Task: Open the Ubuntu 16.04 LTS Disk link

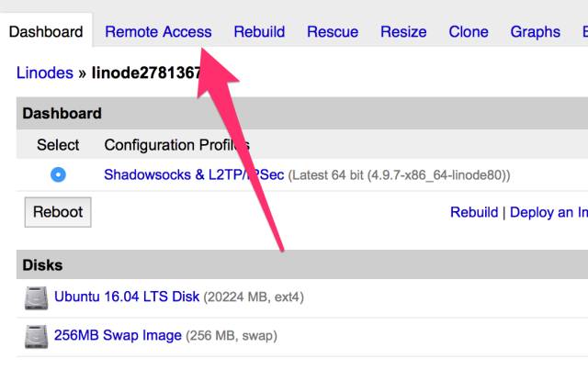Action: coord(126,297)
